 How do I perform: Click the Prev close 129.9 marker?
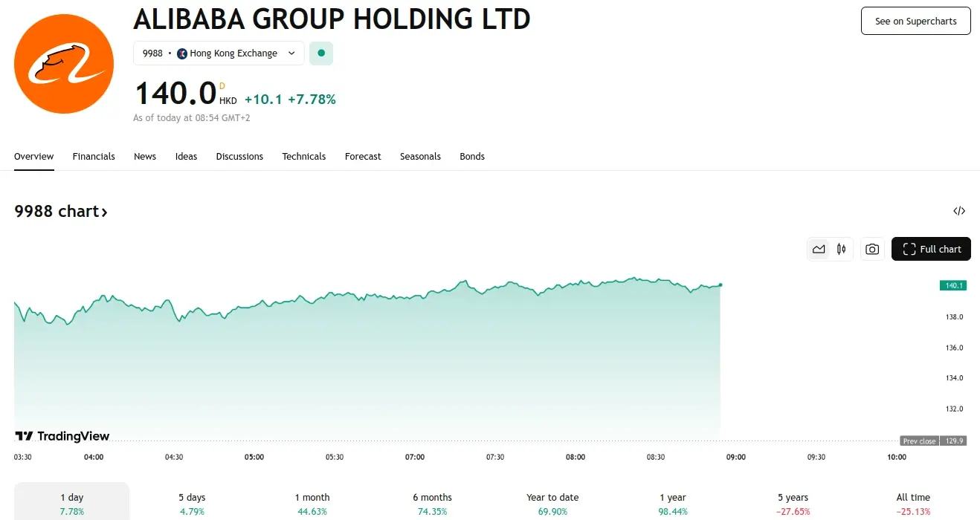click(x=932, y=441)
